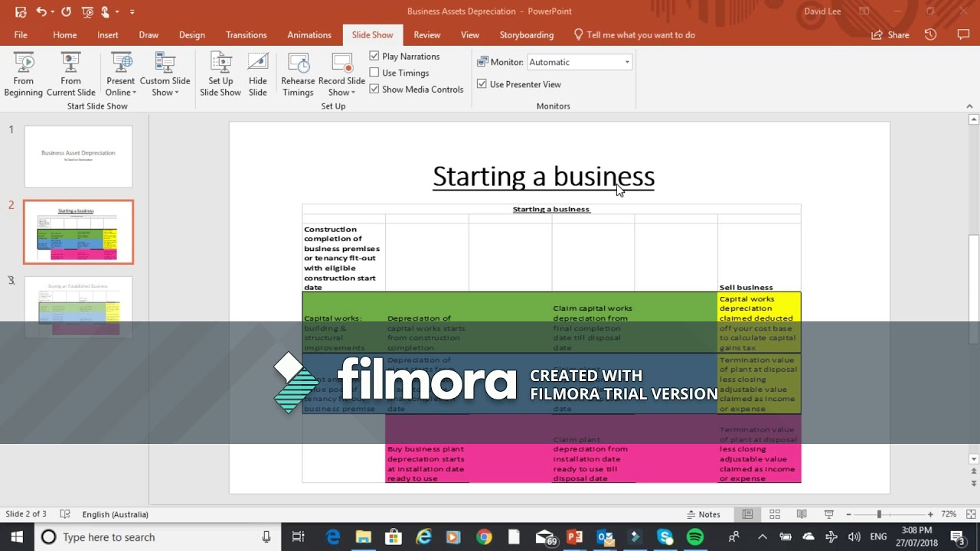
Task: Click zoom out minus button
Action: (x=848, y=514)
